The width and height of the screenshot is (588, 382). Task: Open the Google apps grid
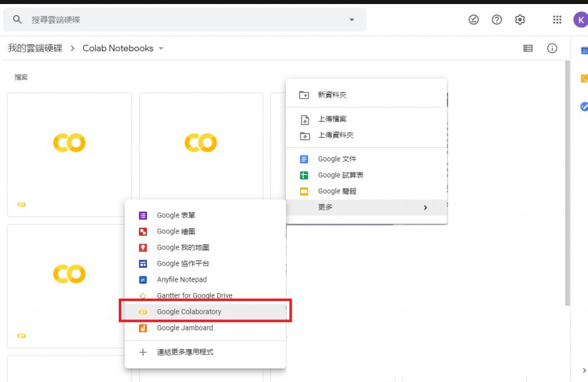[x=557, y=20]
